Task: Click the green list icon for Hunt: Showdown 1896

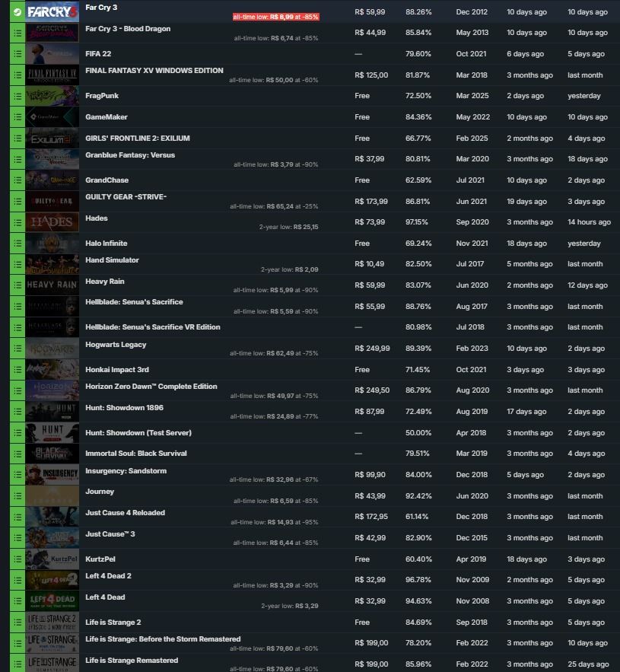Action: point(17,412)
